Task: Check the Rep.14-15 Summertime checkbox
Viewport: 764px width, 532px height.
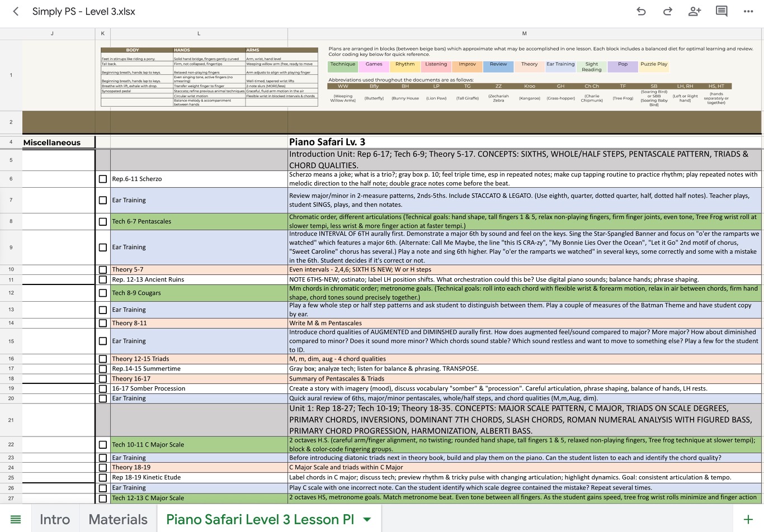Action: click(103, 369)
